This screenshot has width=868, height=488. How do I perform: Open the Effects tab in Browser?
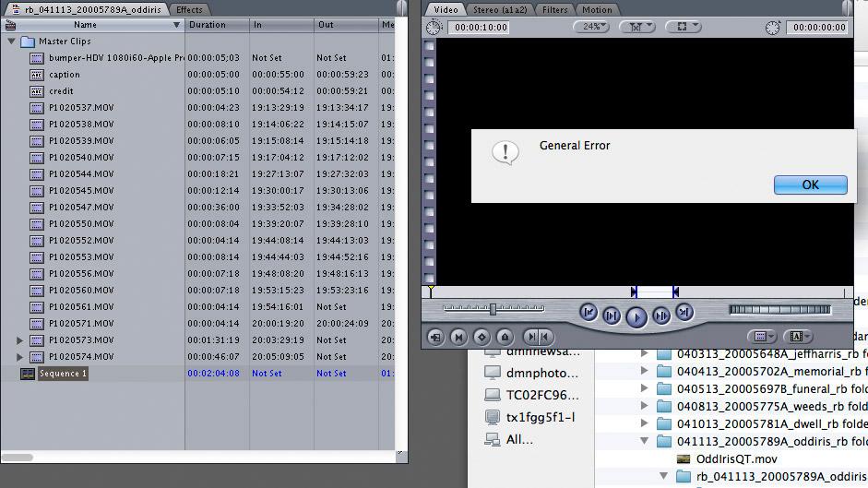(x=189, y=9)
